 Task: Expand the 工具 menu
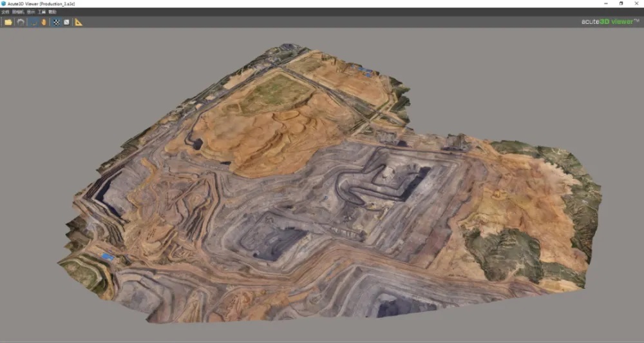point(41,12)
